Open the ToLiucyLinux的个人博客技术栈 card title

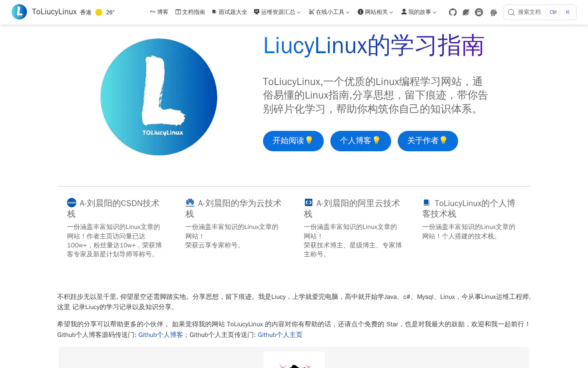pos(469,209)
